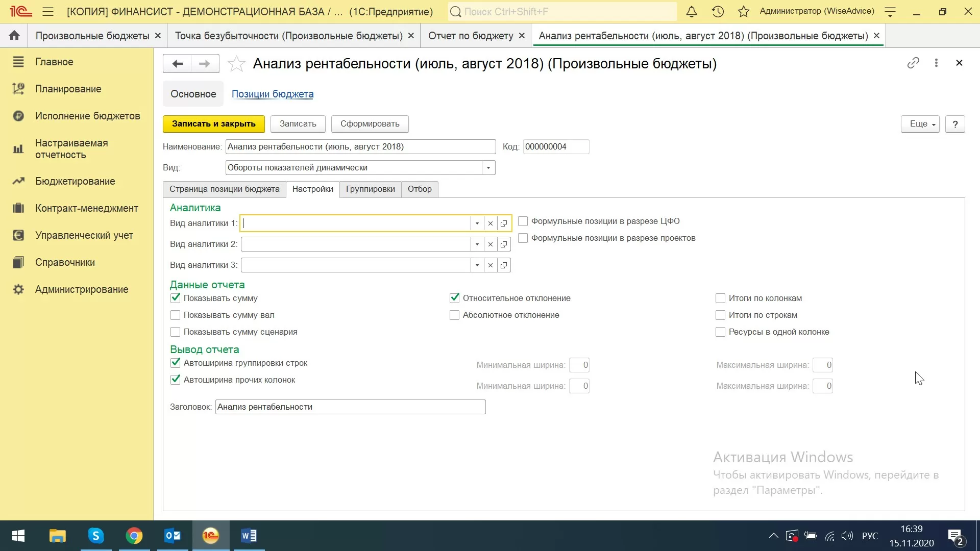Copy link to this form icon
The width and height of the screenshot is (980, 551).
(913, 63)
